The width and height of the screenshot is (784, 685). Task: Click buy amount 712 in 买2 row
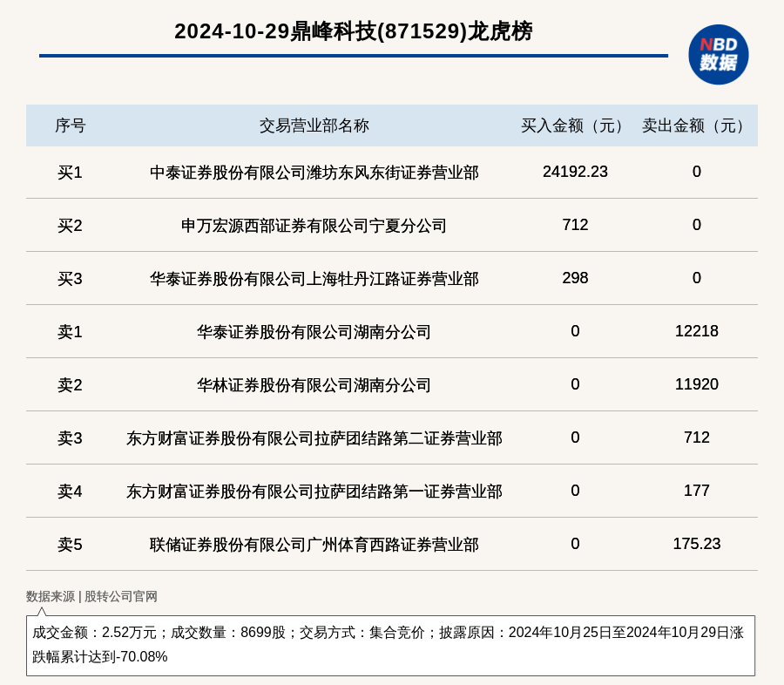click(575, 225)
